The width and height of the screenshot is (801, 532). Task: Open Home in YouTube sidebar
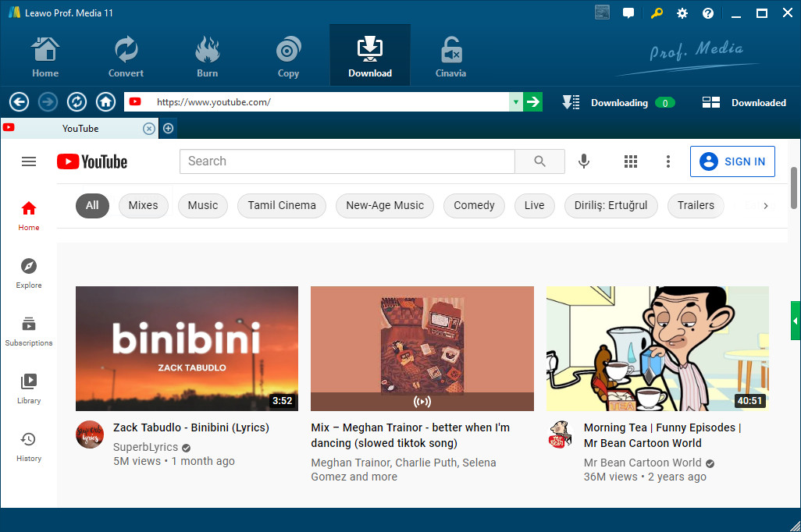pos(29,216)
